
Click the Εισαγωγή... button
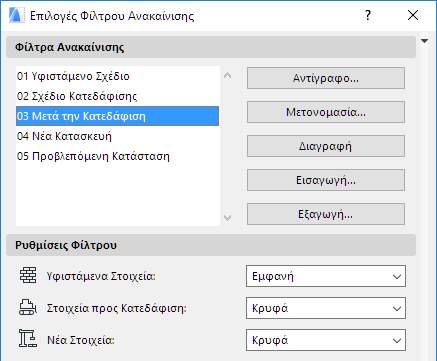[x=326, y=180]
